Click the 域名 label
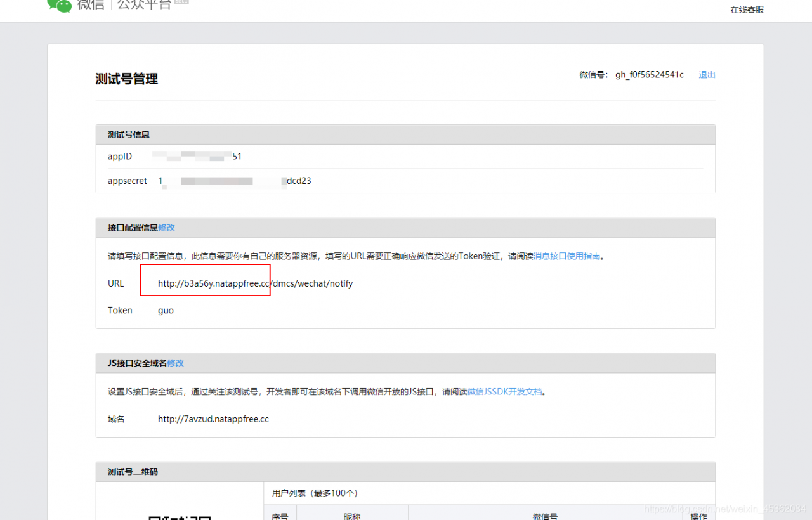812x520 pixels. coord(116,419)
